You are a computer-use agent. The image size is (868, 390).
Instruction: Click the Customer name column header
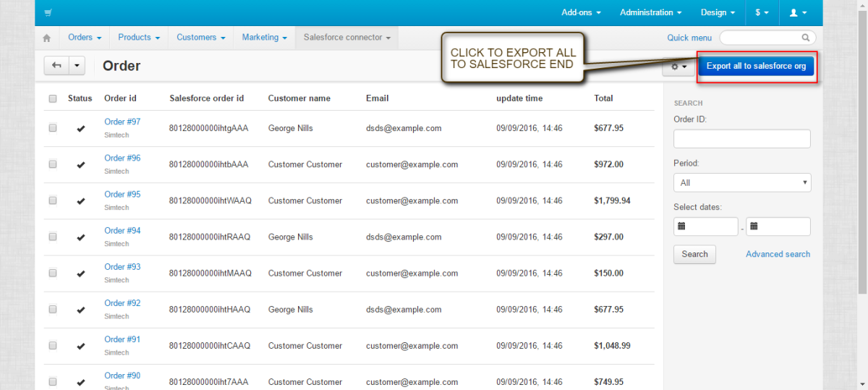click(x=299, y=98)
